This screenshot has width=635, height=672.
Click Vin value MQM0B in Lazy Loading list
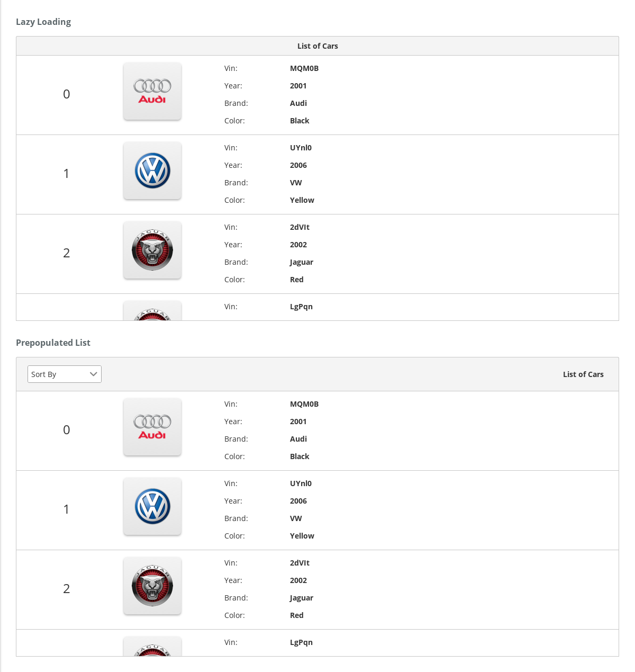click(x=304, y=68)
